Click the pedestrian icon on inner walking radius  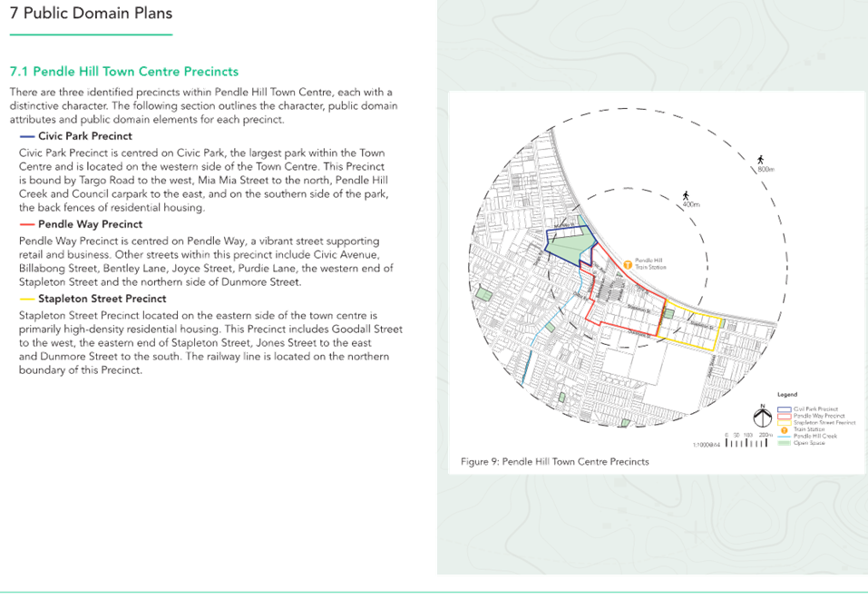pos(687,197)
